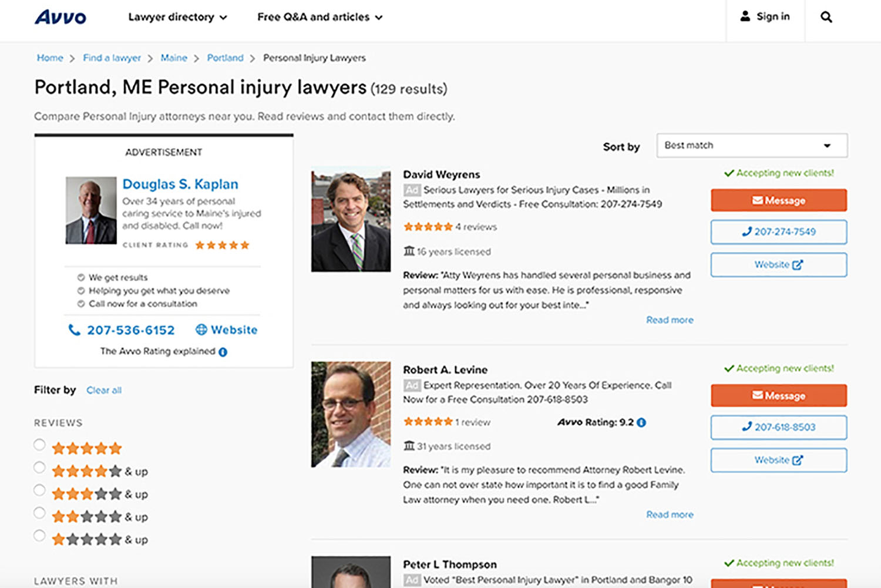Viewport: 881px width, 588px height.
Task: Click the Clear all filters link
Action: coord(103,389)
